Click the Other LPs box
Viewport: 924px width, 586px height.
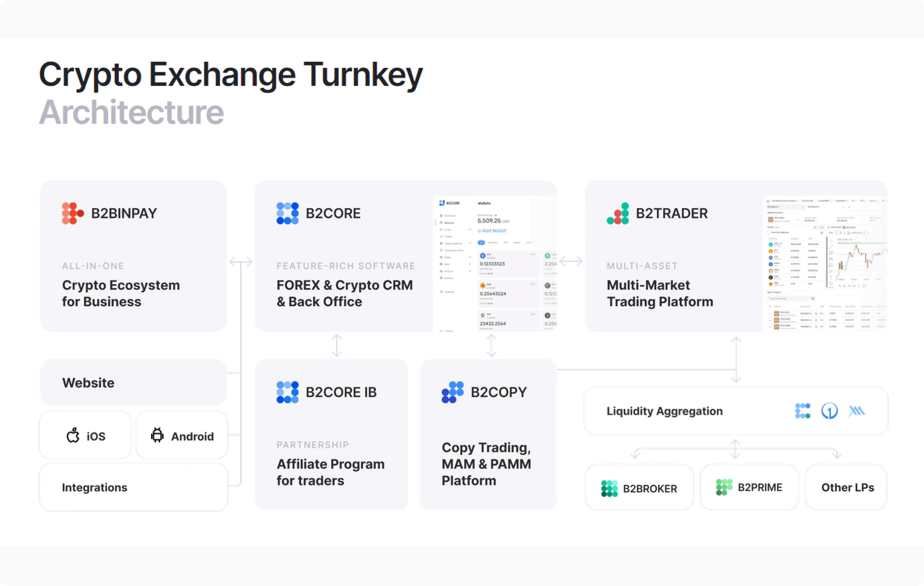pyautogui.click(x=846, y=487)
